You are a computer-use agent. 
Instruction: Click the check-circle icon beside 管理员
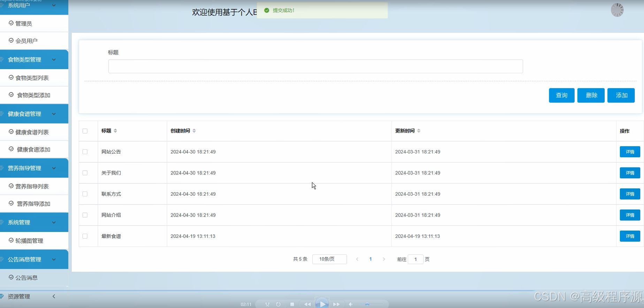(x=11, y=23)
